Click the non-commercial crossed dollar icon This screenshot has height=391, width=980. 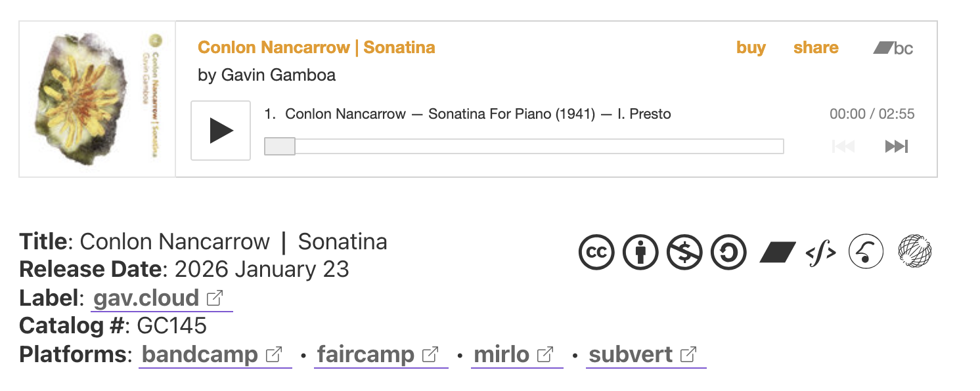click(684, 253)
